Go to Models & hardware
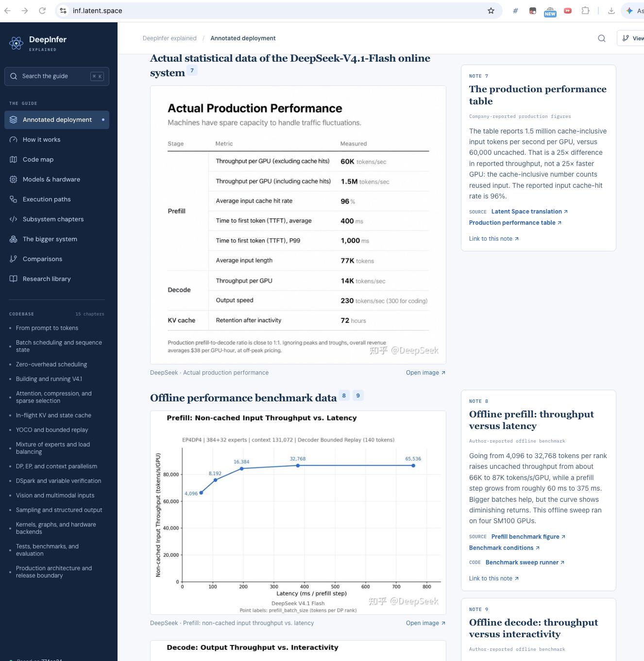Image resolution: width=644 pixels, height=661 pixels. (57, 180)
